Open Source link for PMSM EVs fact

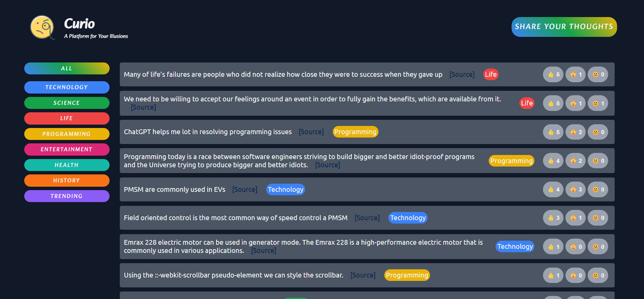(245, 189)
